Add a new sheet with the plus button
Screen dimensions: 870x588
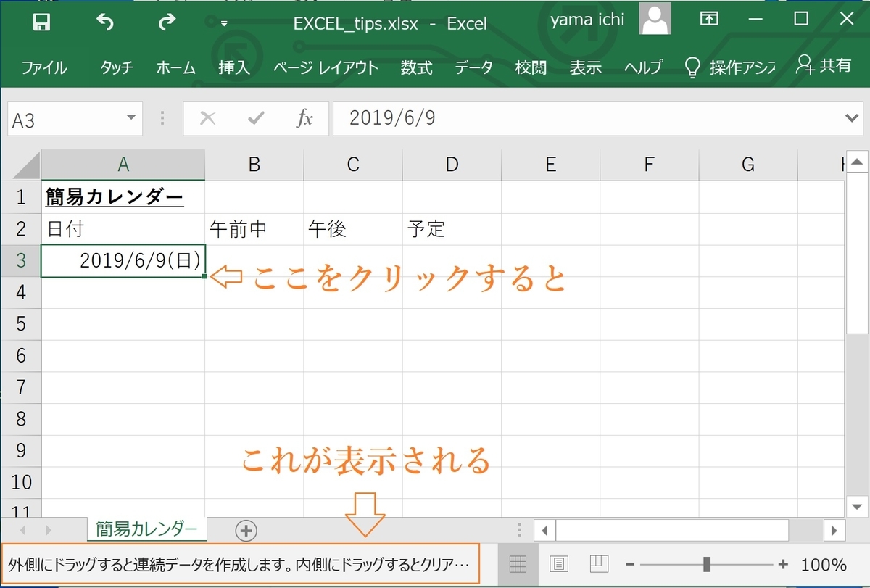coord(245,530)
